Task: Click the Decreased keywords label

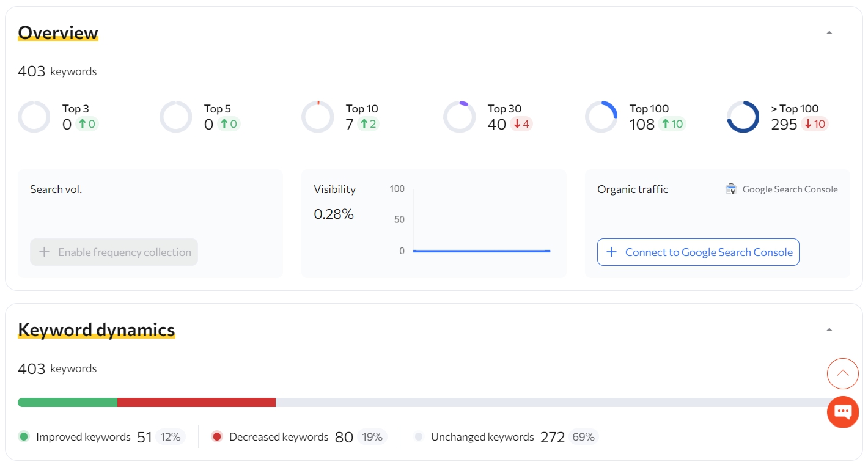Action: (x=279, y=437)
